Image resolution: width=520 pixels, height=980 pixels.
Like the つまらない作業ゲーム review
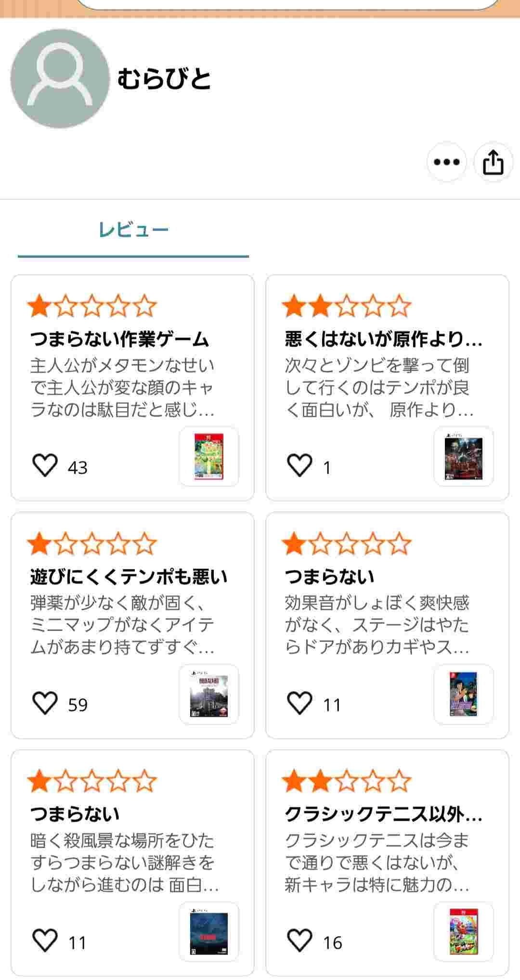[x=45, y=465]
